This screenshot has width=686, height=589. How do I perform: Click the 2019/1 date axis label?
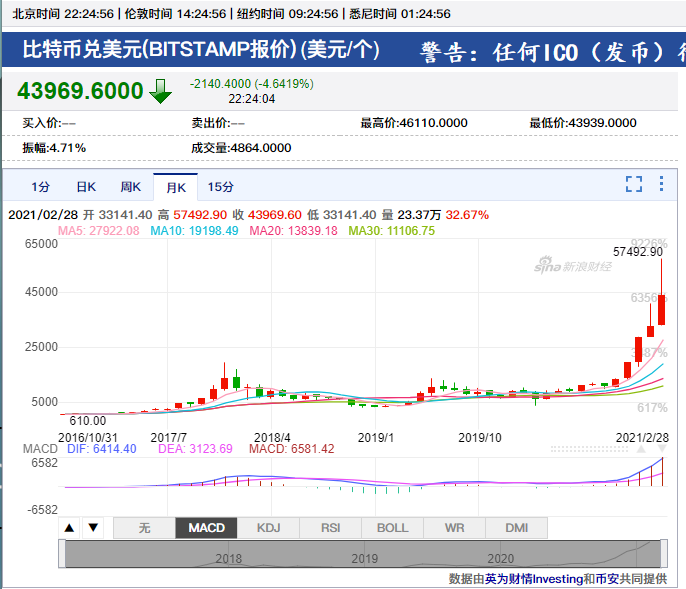pos(376,438)
